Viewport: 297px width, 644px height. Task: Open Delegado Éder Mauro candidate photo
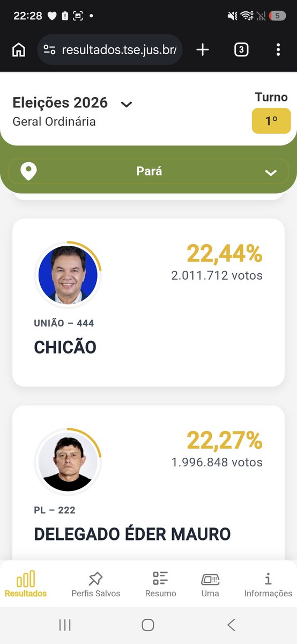coord(68,462)
